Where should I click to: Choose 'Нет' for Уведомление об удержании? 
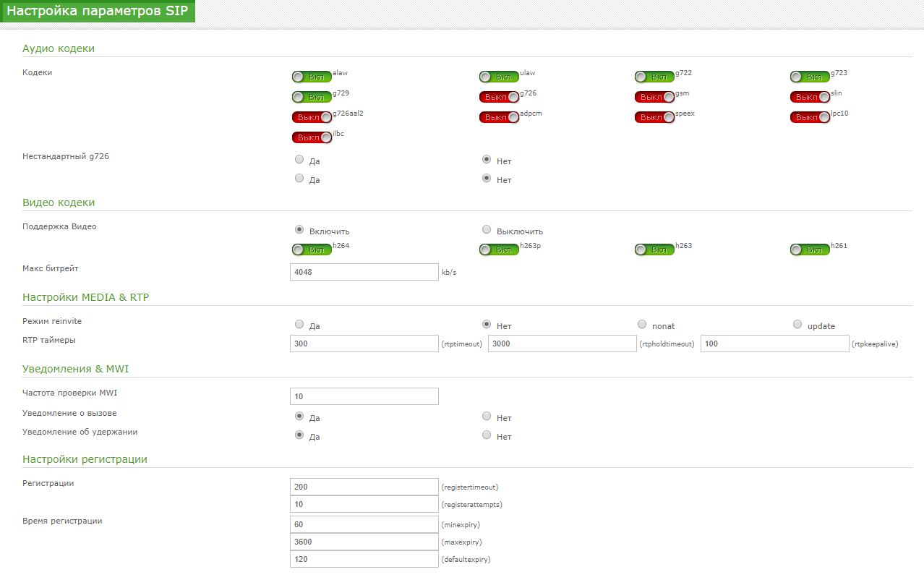coord(487,435)
